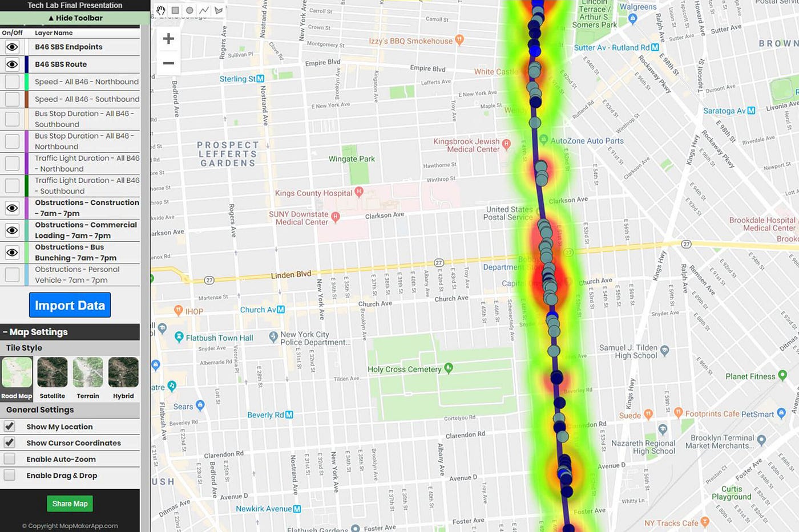Click the Sears shopping pin

coord(200,405)
